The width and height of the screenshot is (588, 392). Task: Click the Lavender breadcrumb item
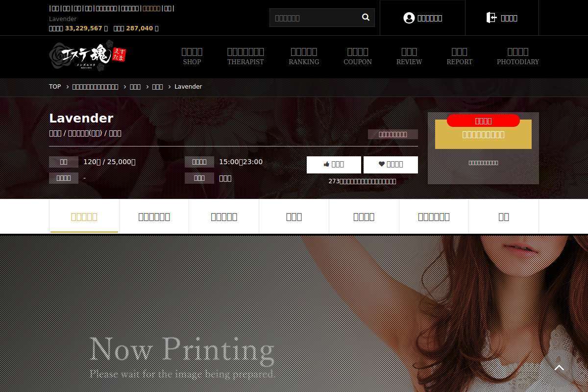click(188, 87)
